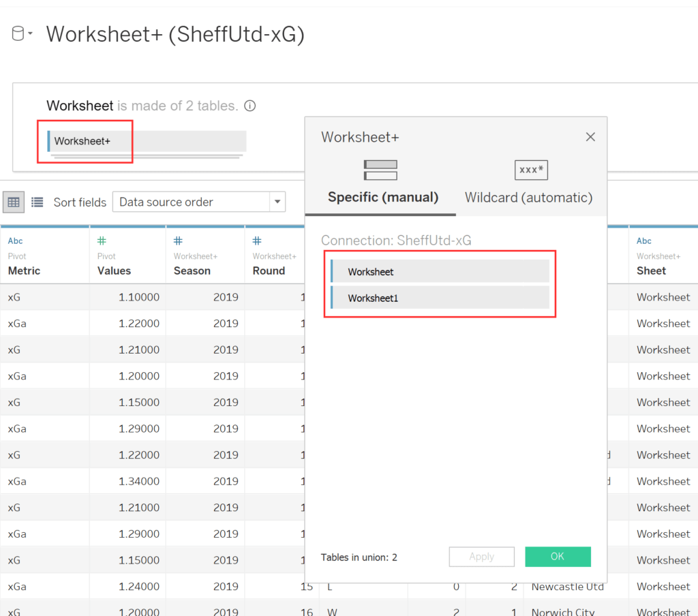Switch to the list view icon
The image size is (698, 616).
37,202
